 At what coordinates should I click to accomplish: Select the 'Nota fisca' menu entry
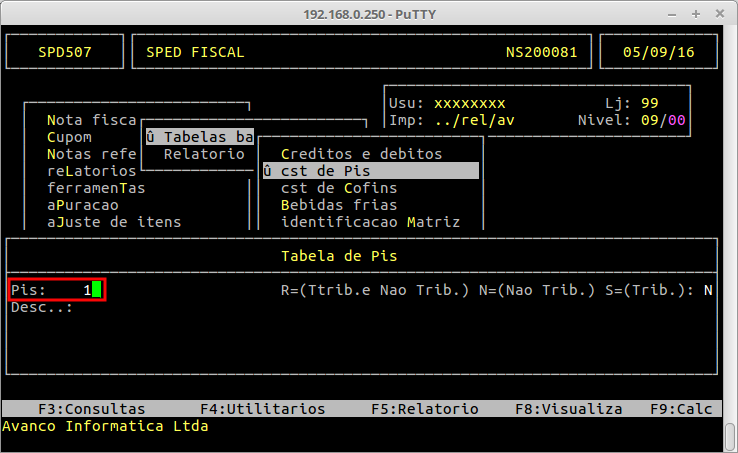[91, 120]
